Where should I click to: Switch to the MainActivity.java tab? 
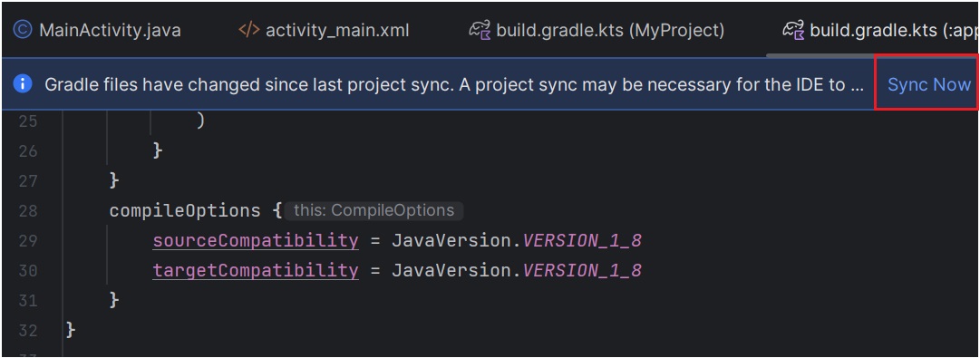click(x=97, y=29)
